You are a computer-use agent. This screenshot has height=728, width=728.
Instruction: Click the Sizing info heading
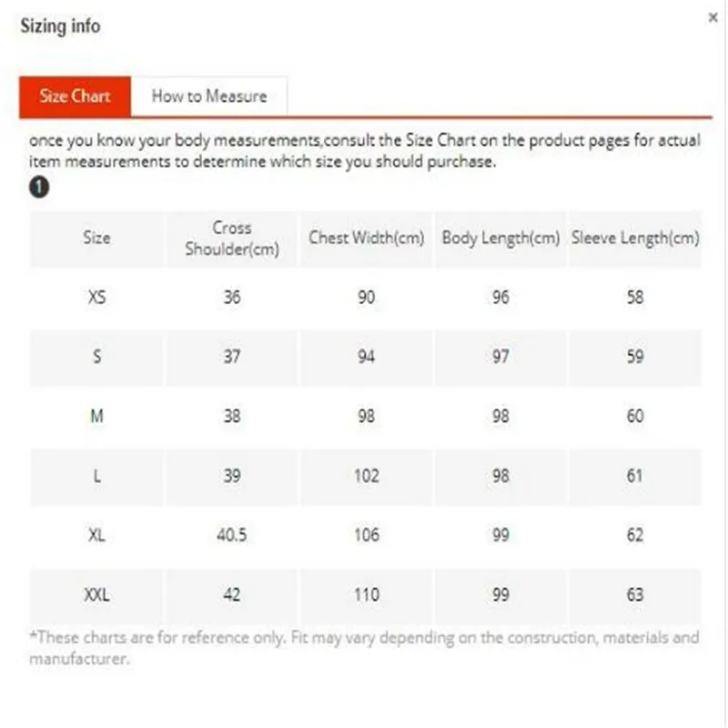[x=60, y=26]
